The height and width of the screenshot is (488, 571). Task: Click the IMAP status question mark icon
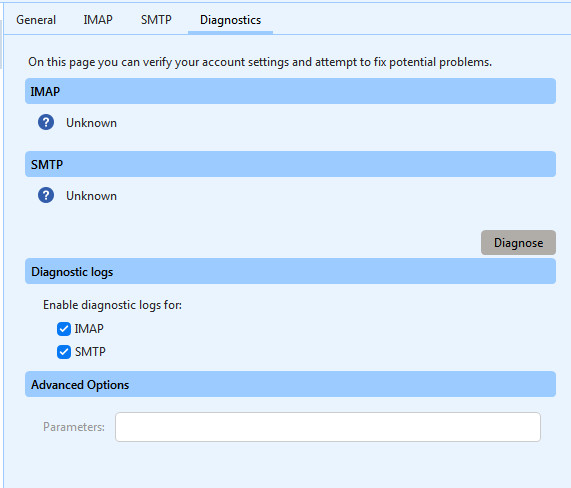[x=46, y=122]
